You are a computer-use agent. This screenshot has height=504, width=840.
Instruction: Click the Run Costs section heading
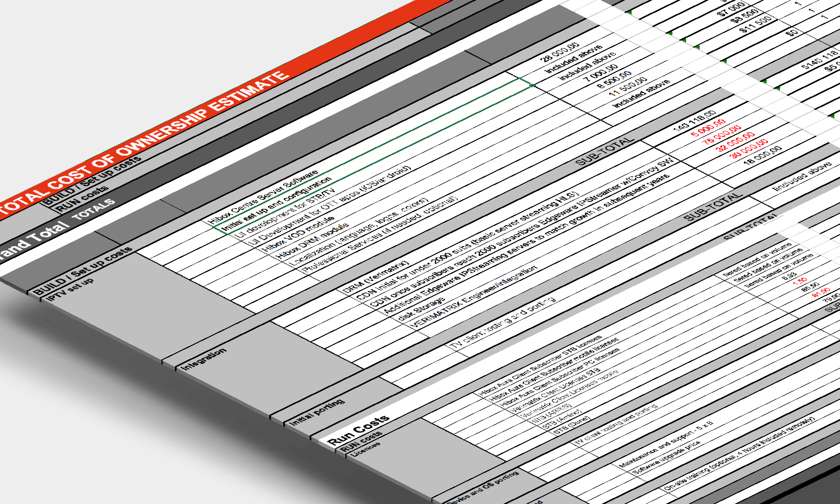point(358,430)
